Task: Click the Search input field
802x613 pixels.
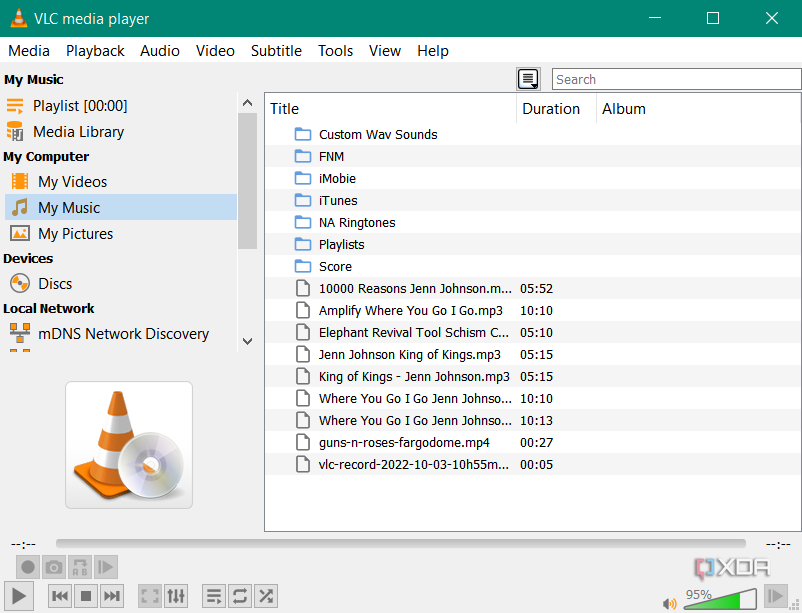Action: pyautogui.click(x=676, y=79)
